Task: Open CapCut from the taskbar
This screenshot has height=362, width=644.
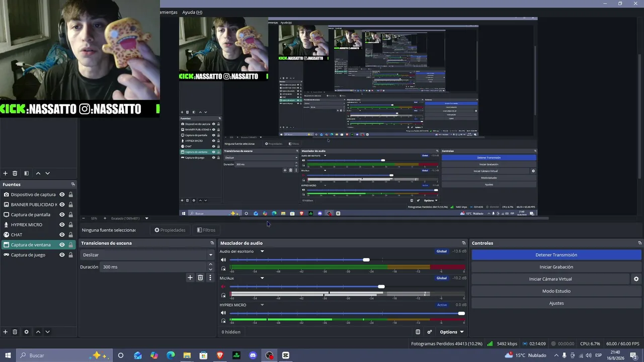Action: pos(286,355)
